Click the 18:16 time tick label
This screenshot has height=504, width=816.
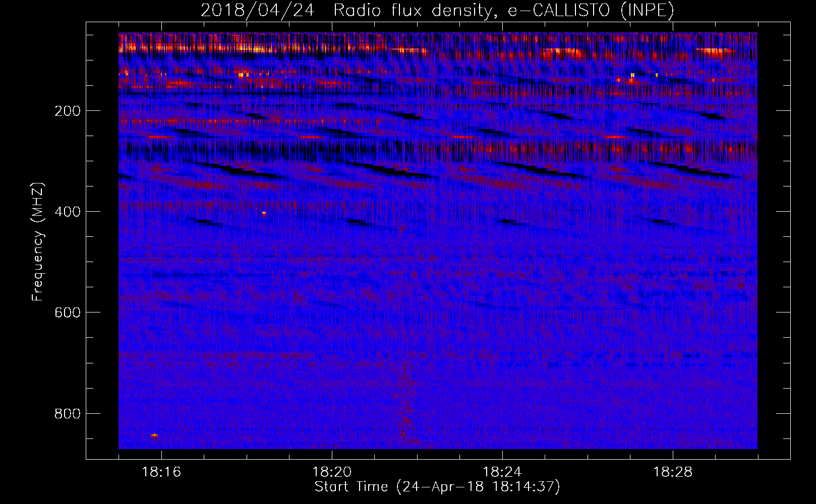[x=161, y=472]
